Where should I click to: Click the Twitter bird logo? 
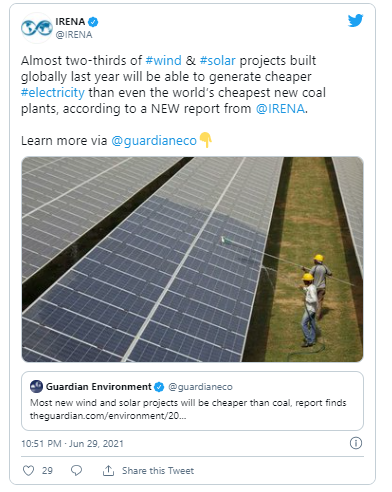click(x=355, y=21)
